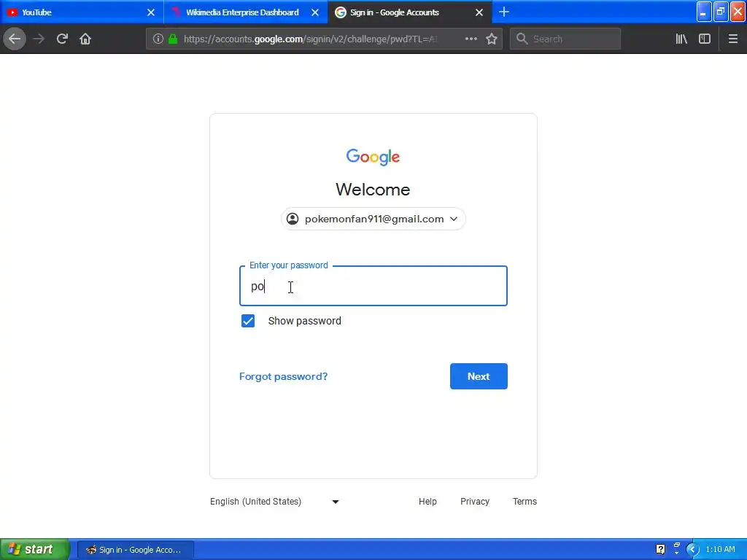Viewport: 747px width, 560px height.
Task: Click the Google logo
Action: (373, 157)
